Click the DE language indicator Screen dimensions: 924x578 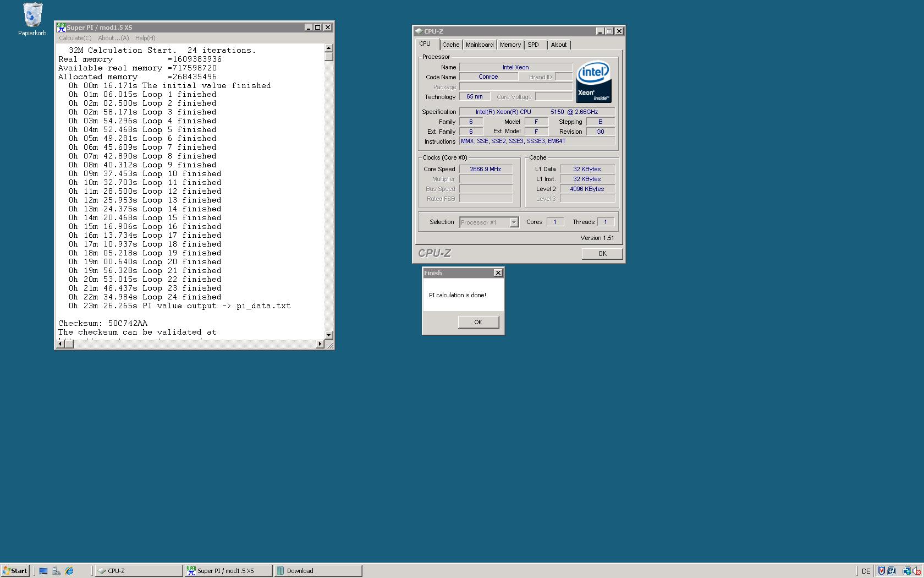click(866, 571)
